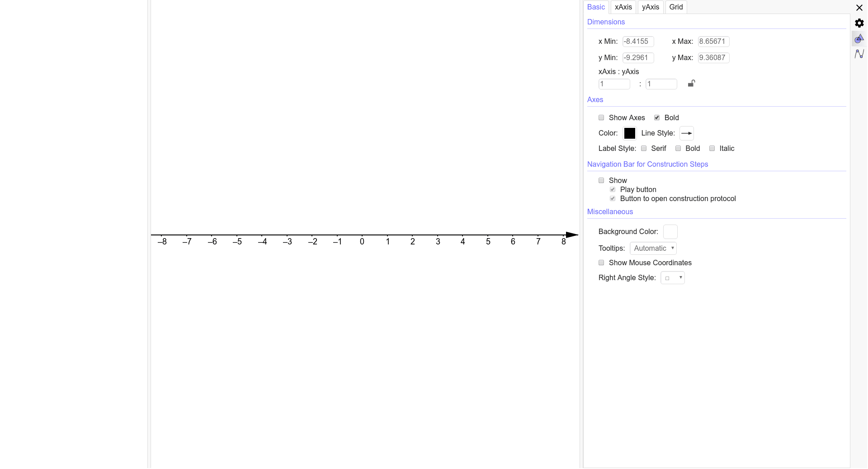Open the Objects settings curve icon

[x=859, y=54]
